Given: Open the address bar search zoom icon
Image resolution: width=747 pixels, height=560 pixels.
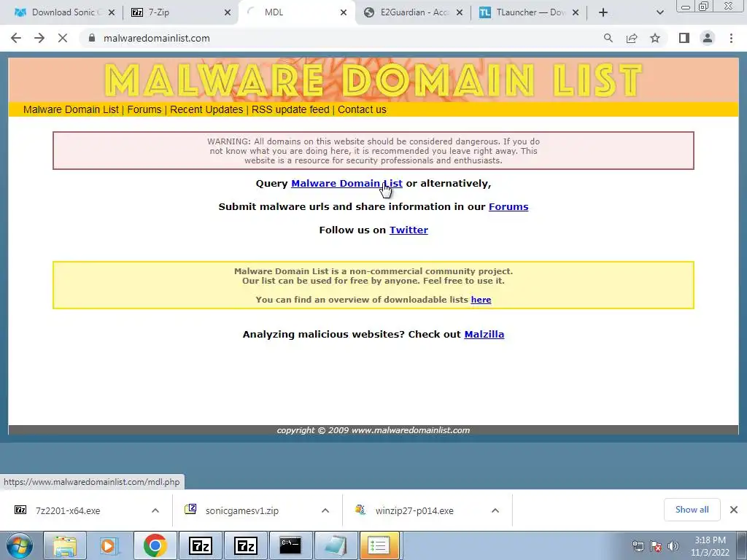Looking at the screenshot, I should tap(608, 38).
